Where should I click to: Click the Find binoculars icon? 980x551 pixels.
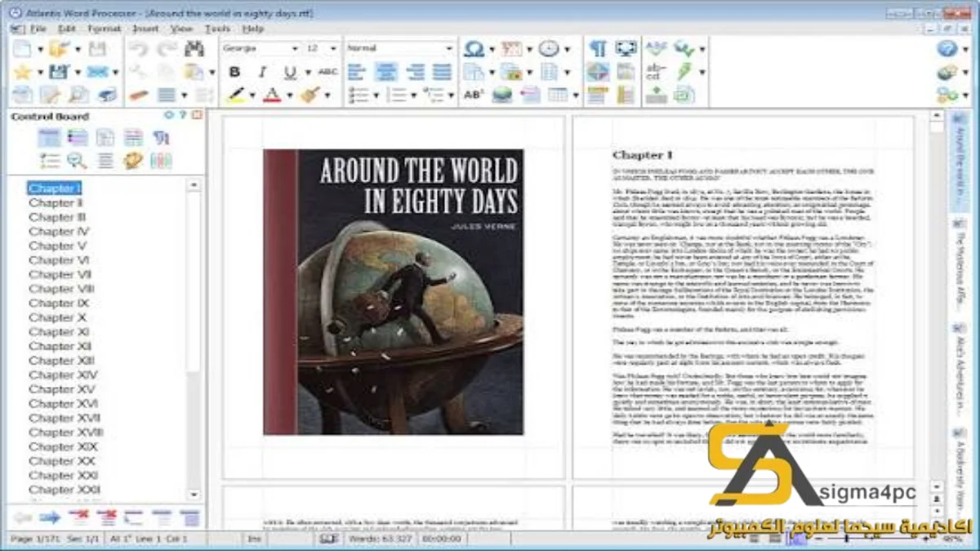pyautogui.click(x=194, y=49)
